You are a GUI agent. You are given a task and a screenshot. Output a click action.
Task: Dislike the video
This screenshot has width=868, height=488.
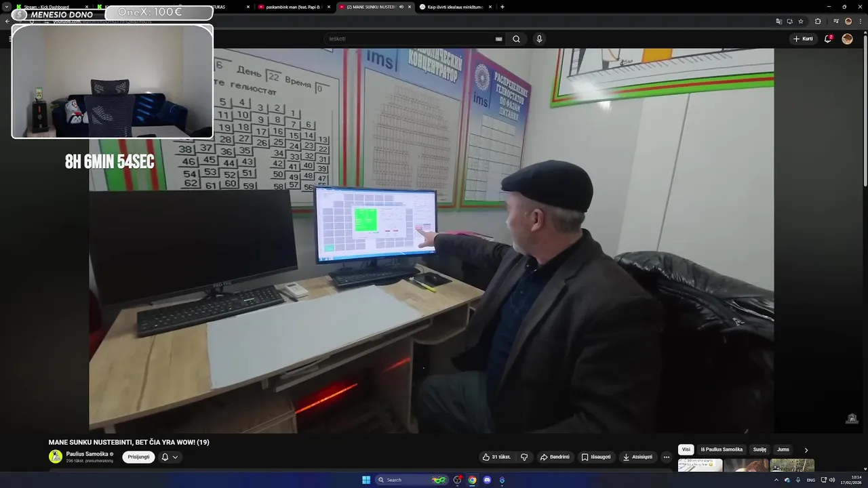point(524,457)
